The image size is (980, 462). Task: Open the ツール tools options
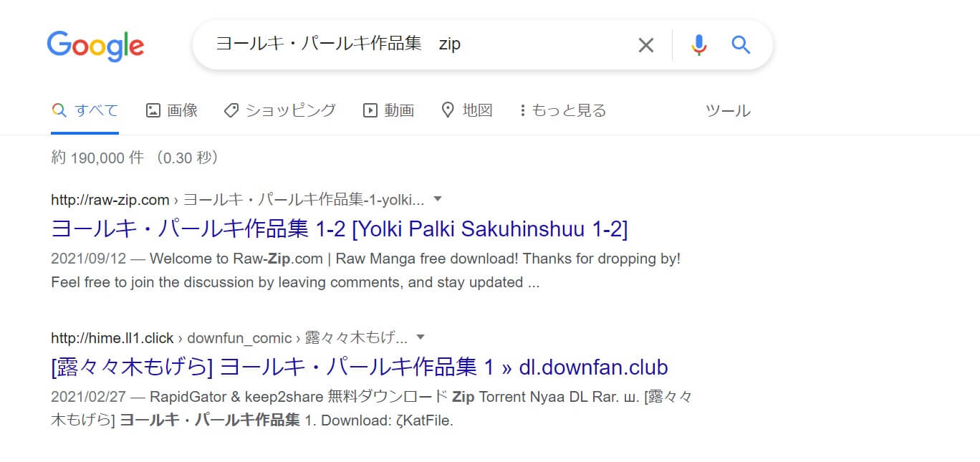[728, 110]
